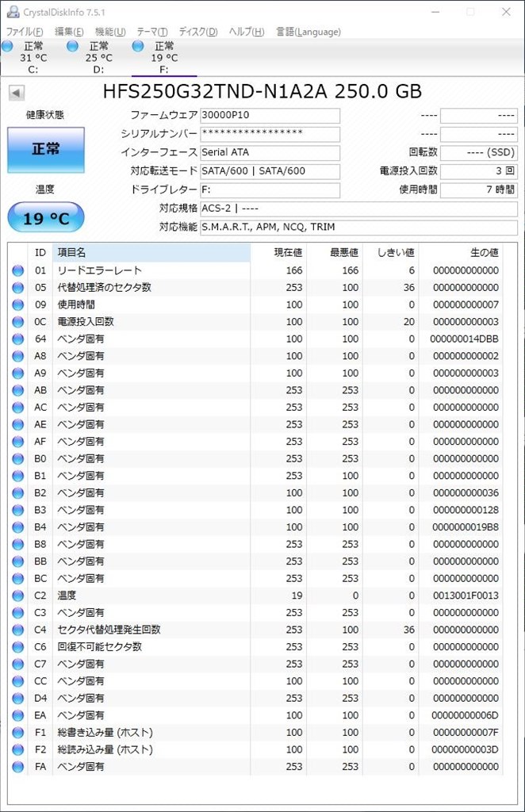
Task: Click status orb for ID 09 使用時間
Action: click(17, 304)
